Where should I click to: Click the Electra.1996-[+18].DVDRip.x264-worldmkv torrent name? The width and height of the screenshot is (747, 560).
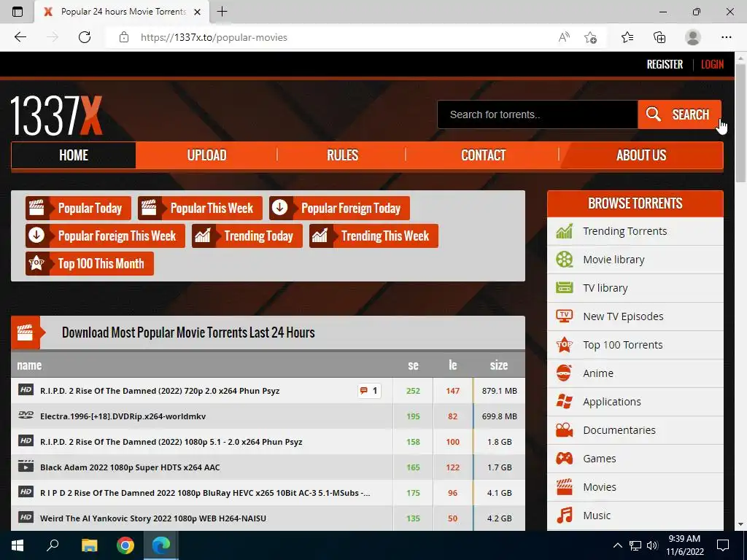point(123,416)
